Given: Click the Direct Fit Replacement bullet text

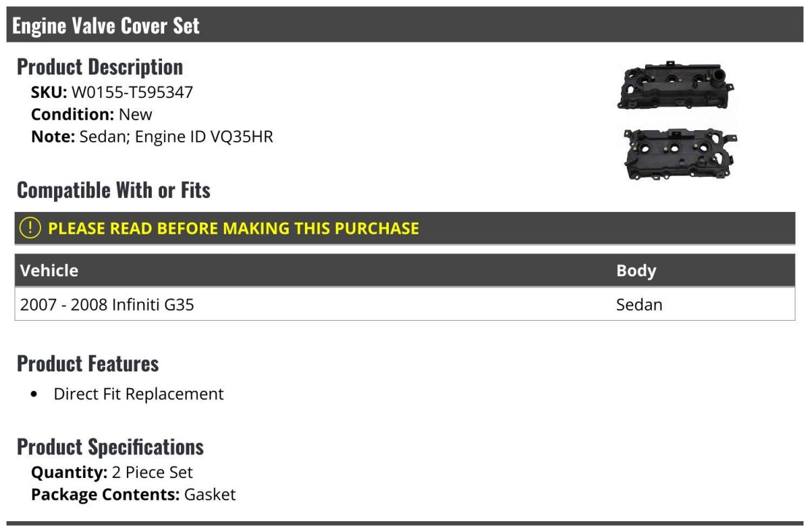Looking at the screenshot, I should [x=138, y=394].
